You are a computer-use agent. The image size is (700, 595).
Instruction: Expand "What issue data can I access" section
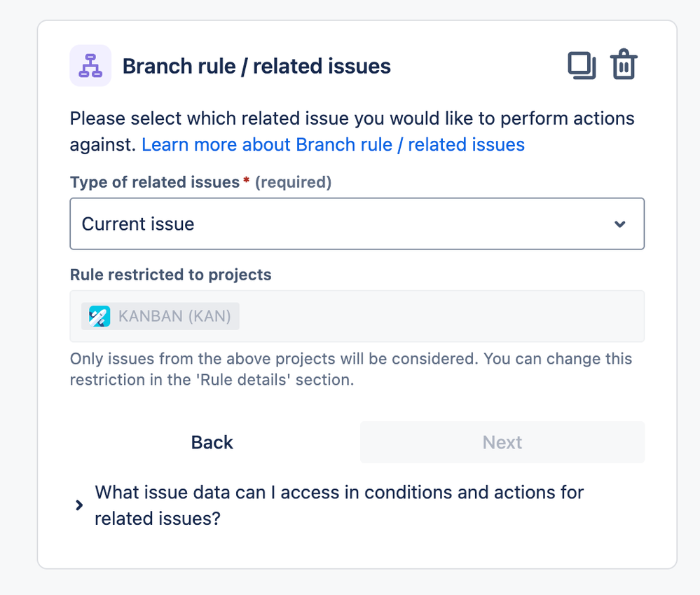coord(339,505)
